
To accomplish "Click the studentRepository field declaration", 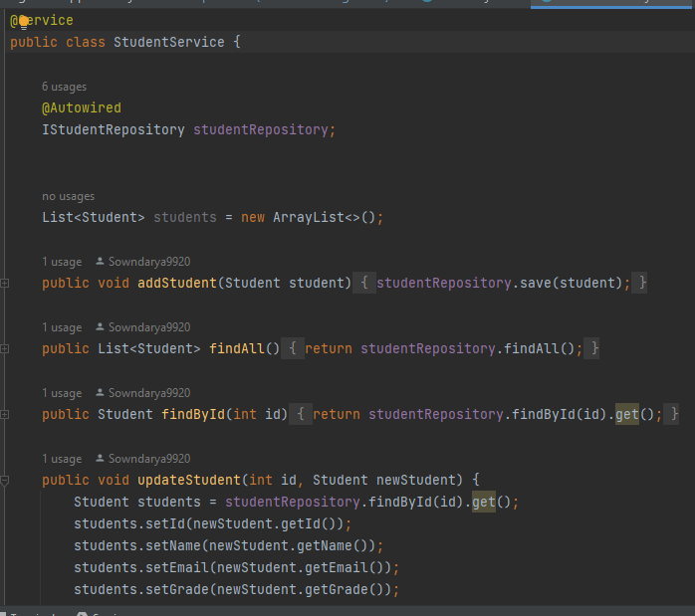I will click(x=261, y=129).
